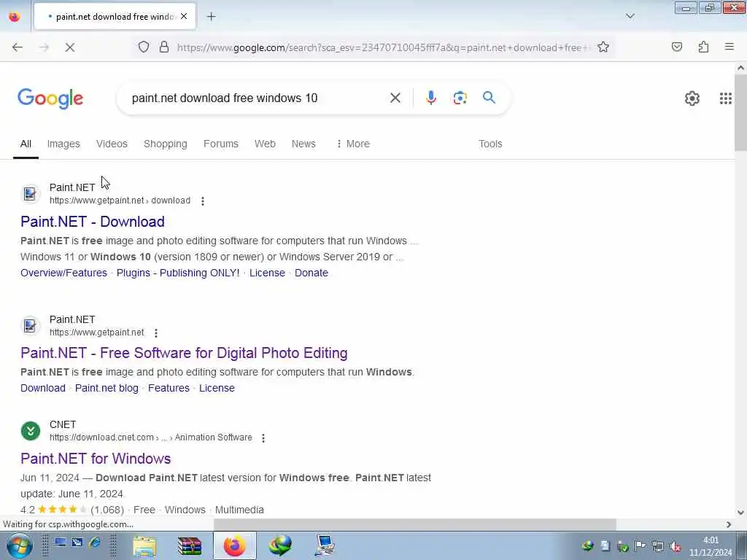Open the Windows Start button

[x=19, y=545]
